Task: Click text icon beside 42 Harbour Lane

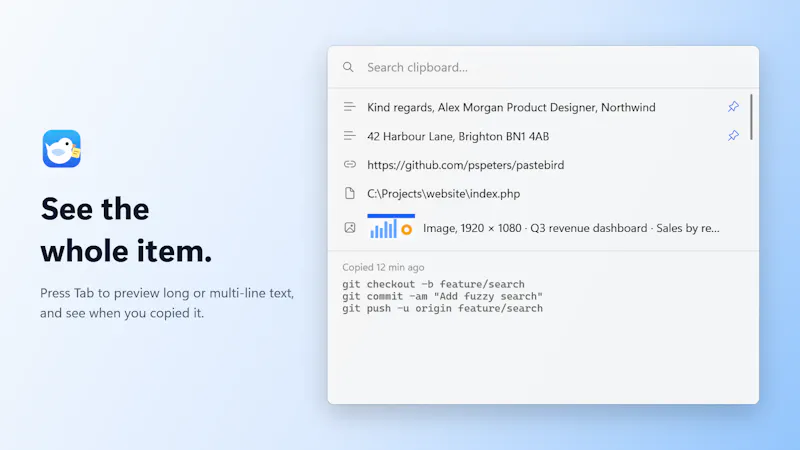Action: pyautogui.click(x=349, y=136)
